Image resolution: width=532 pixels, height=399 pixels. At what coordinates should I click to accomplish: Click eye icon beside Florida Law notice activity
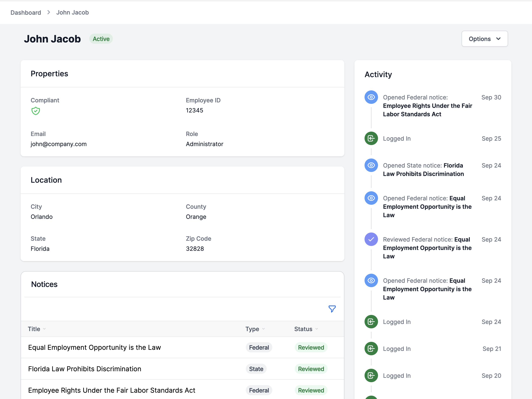(x=371, y=165)
